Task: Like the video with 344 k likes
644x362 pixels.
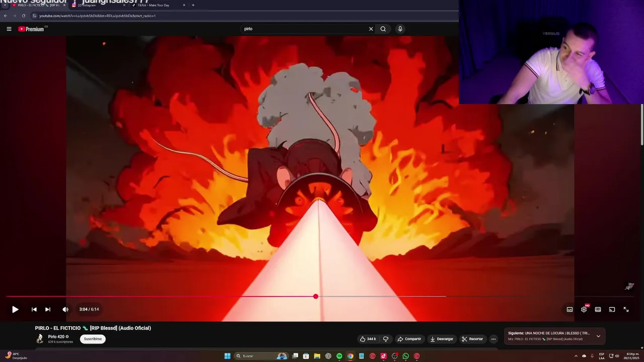Action: 368,339
